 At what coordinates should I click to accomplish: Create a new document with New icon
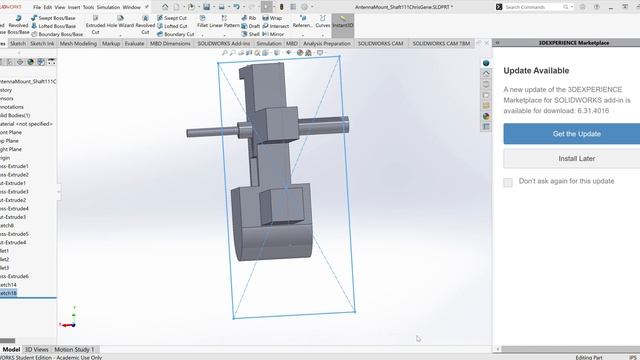click(177, 7)
